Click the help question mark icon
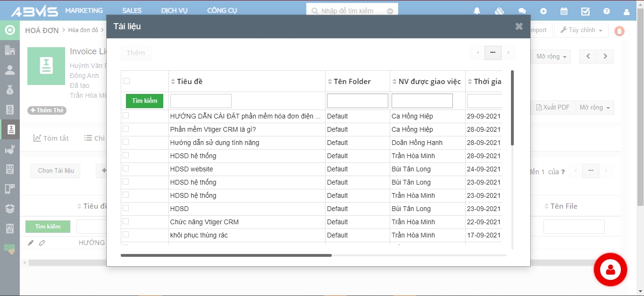 coord(606,11)
